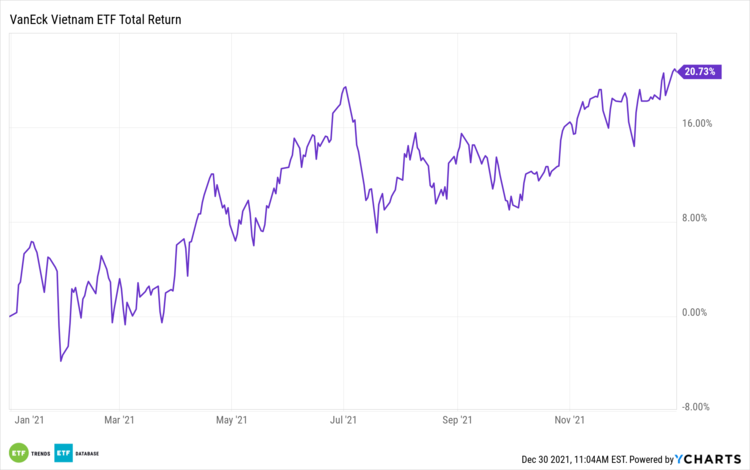
Task: Click the 'DATABASE' text beside blue logo
Action: click(x=88, y=451)
